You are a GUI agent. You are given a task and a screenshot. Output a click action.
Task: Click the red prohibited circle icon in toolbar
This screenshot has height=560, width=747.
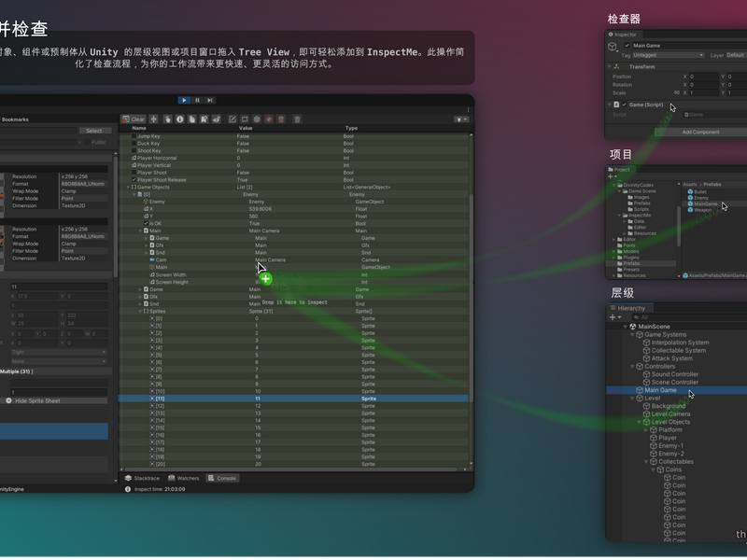269,119
